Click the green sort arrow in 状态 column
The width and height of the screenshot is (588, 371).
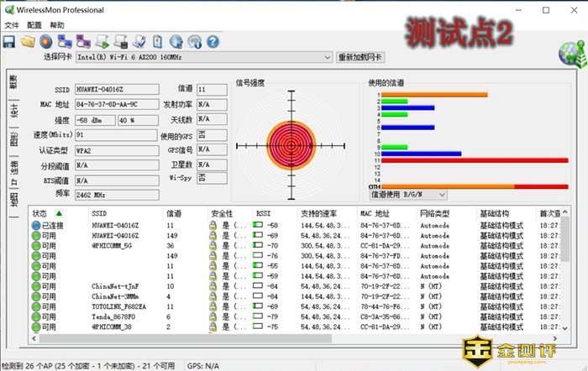[x=59, y=214]
